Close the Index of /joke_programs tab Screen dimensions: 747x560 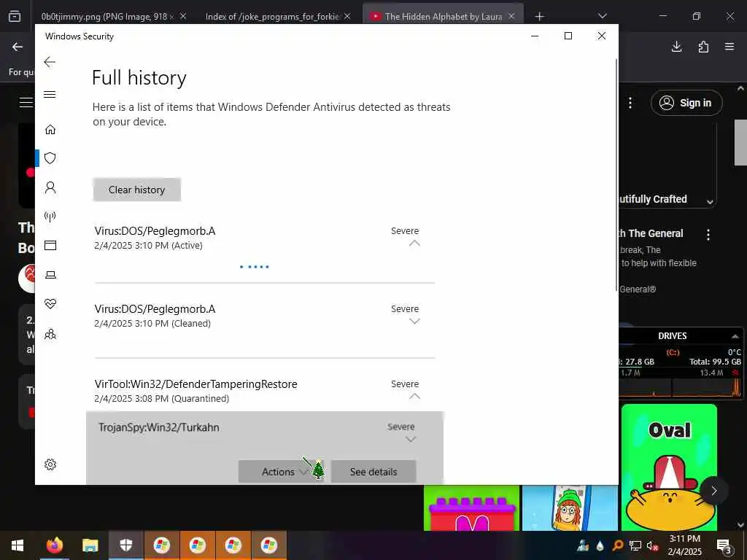347,16
